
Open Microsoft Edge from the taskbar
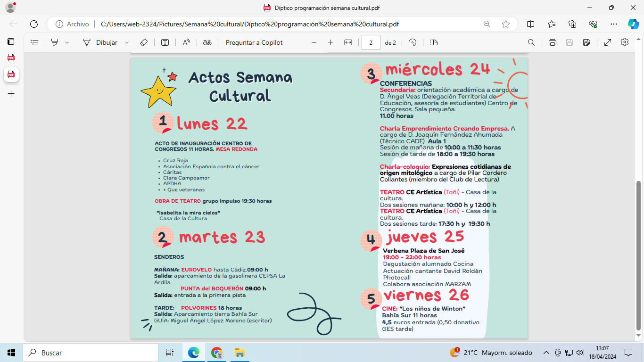194,353
